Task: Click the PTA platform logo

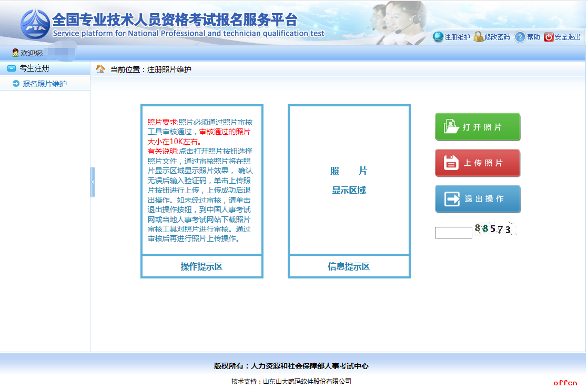Action: tap(35, 24)
